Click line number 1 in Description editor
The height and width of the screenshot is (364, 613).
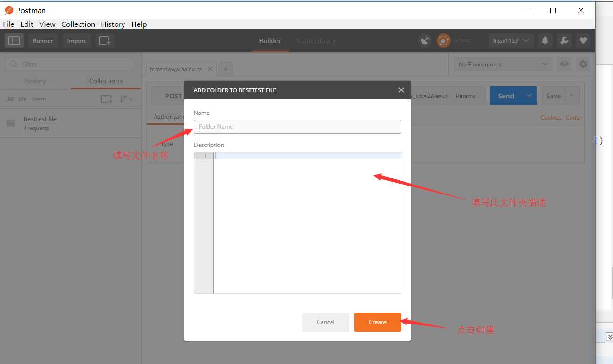point(205,155)
